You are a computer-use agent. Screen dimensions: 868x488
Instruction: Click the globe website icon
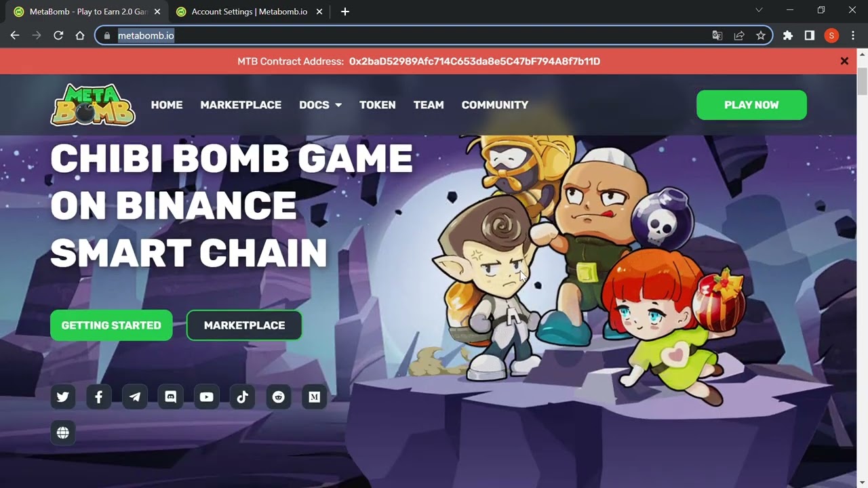pos(63,433)
